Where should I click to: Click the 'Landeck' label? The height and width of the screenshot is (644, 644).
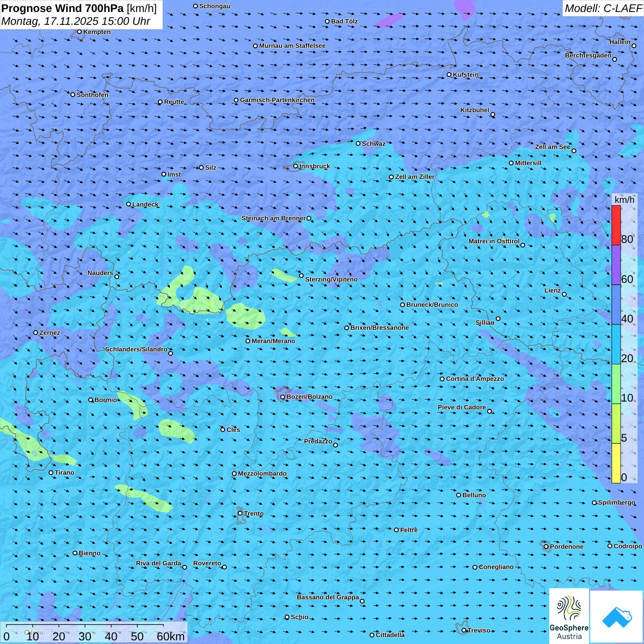(145, 204)
